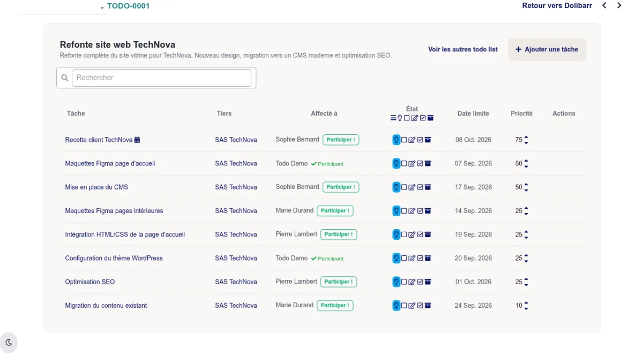Click the Rechercher search field
This screenshot has height=364, width=643.
161,78
